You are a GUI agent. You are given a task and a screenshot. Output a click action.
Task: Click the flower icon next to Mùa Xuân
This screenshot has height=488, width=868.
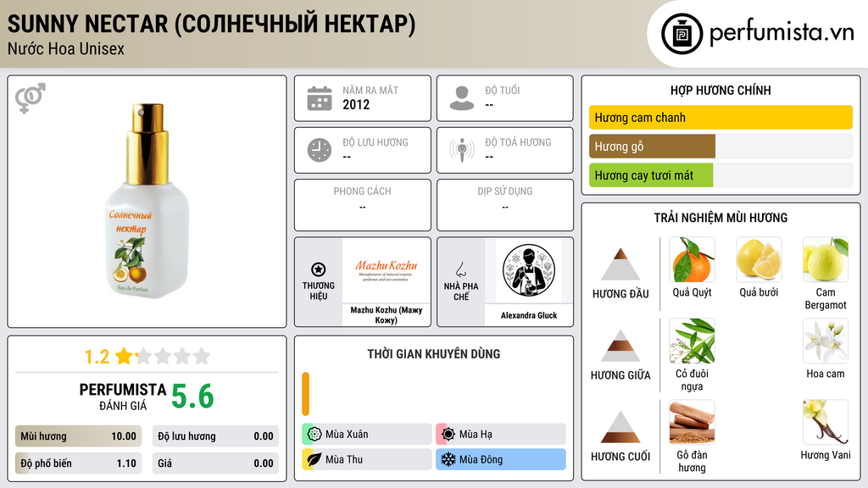[x=314, y=435]
